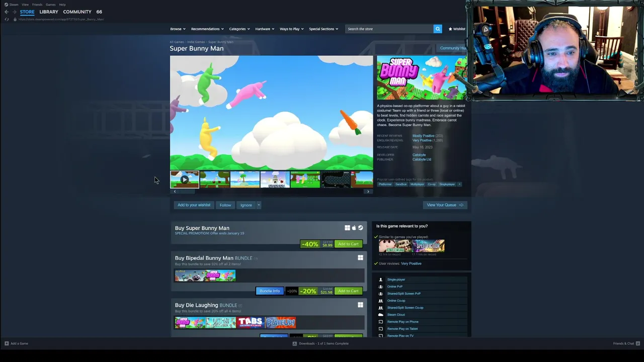Click the Co-op tag
The width and height of the screenshot is (644, 362).
(x=432, y=184)
